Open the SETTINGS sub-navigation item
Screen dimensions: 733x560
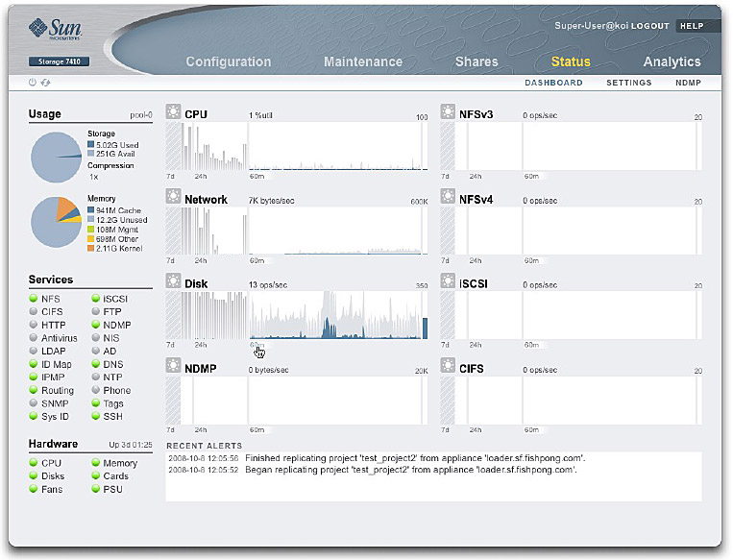(x=628, y=83)
